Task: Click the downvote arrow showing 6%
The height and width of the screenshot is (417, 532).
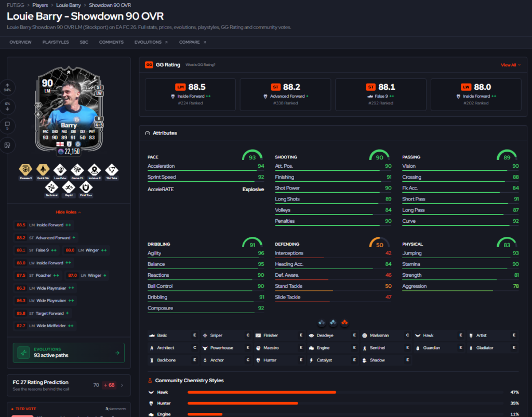Action: tap(7, 106)
